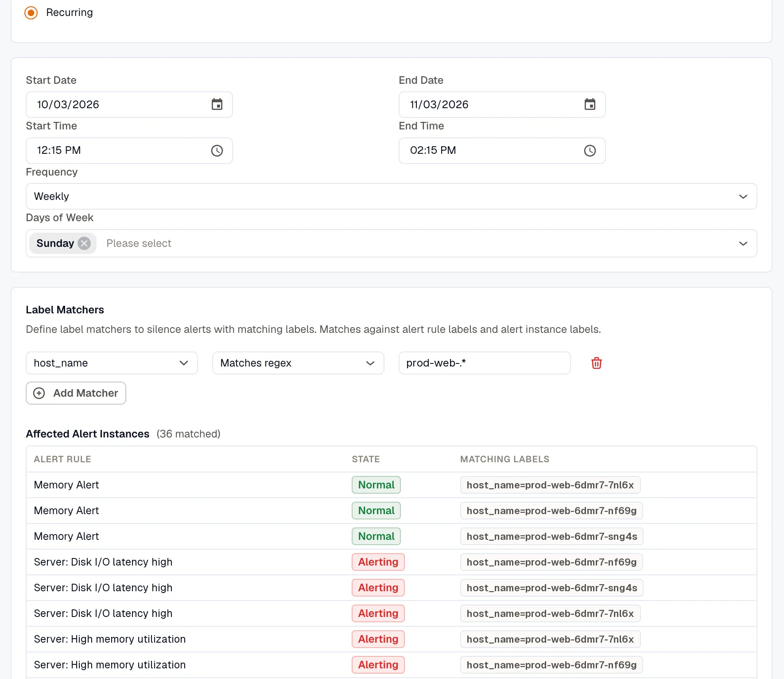Click the ALERT RULE column header
Image resolution: width=784 pixels, height=679 pixels.
62,459
